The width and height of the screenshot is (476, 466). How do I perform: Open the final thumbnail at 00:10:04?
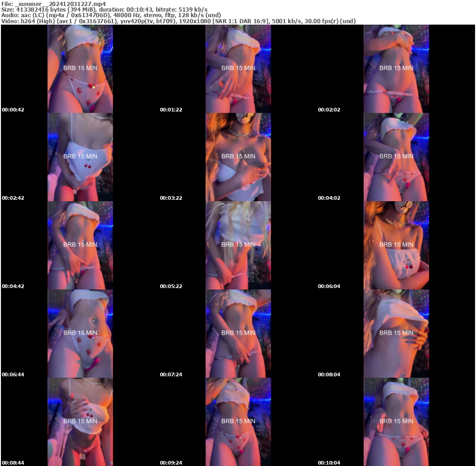[396, 421]
